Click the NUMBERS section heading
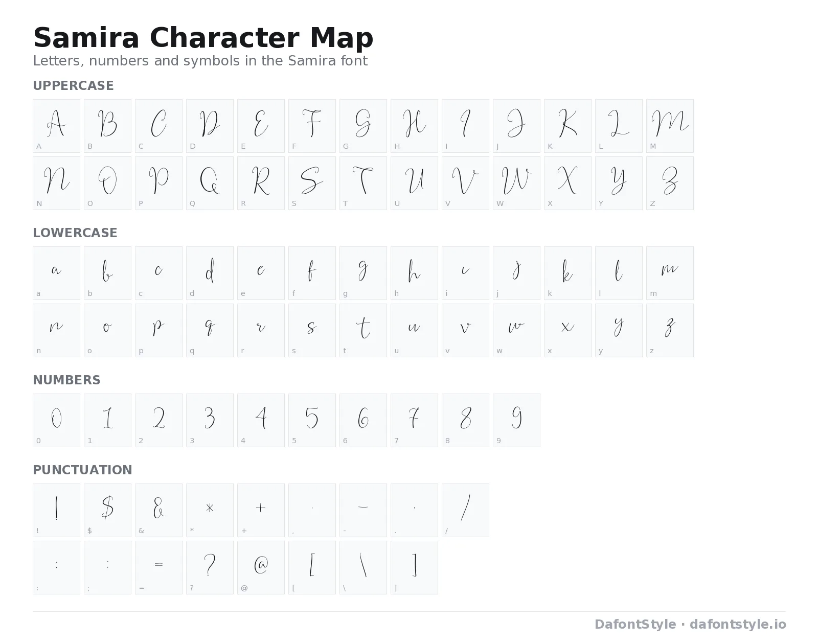The width and height of the screenshot is (818, 644). 66,380
